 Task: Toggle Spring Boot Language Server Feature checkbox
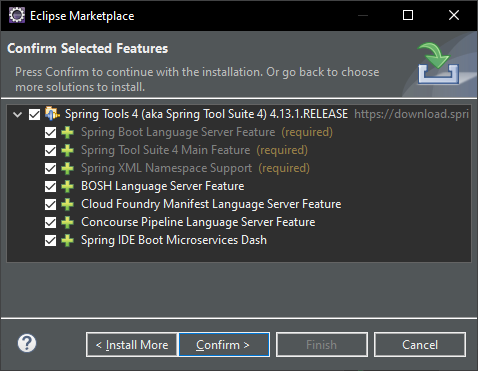click(50, 132)
